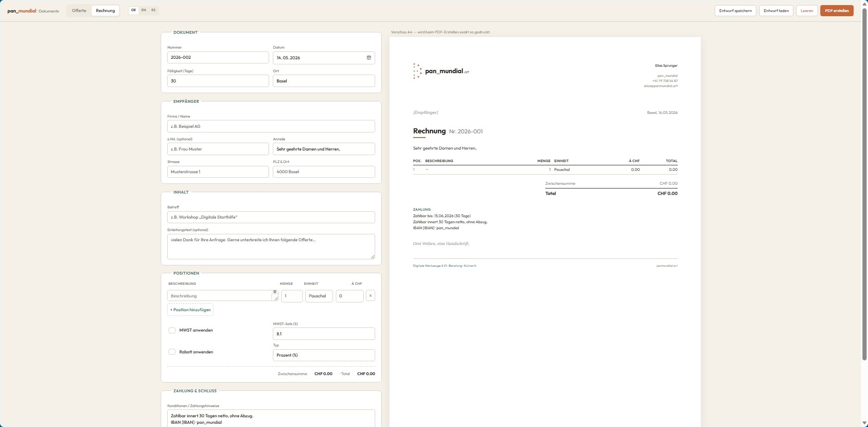Viewport: 868px width, 427px height.
Task: Focus the MWST-Satz (%) field
Action: point(324,333)
